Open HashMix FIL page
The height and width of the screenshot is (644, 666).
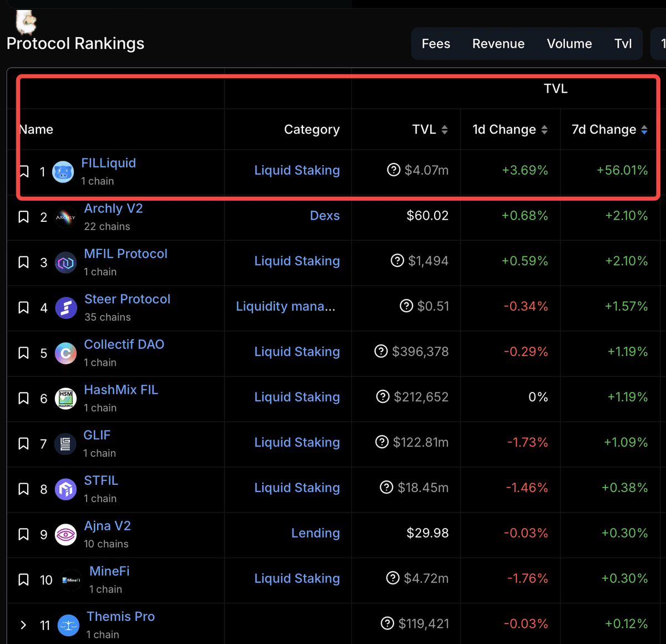pos(121,390)
